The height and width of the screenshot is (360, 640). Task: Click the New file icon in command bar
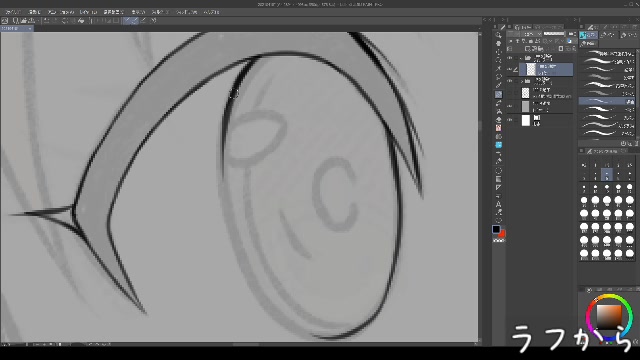click(16, 20)
